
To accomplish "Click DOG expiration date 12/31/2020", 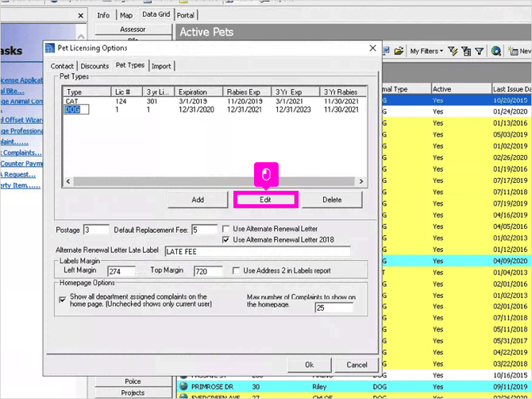I will (x=196, y=110).
